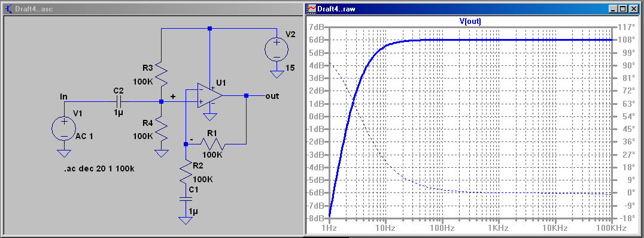Click the right phase degrees axis

[626, 122]
